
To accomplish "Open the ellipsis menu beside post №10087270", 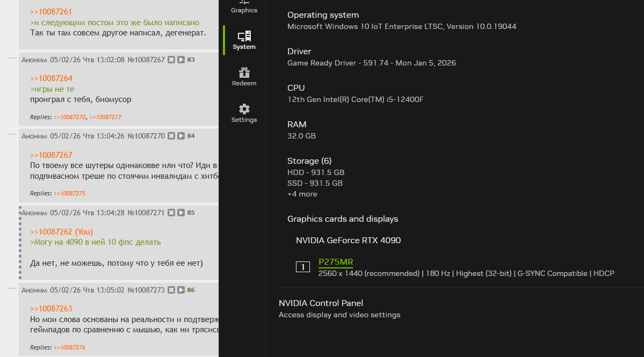I will 12,134.
